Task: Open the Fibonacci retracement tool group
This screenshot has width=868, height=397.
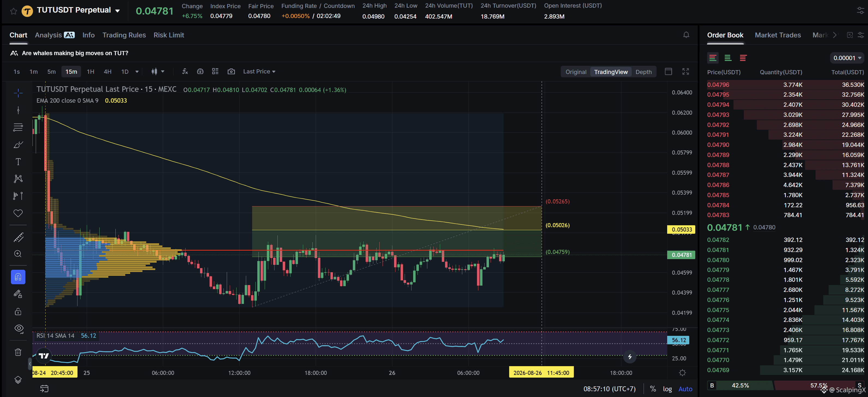Action: [18, 127]
